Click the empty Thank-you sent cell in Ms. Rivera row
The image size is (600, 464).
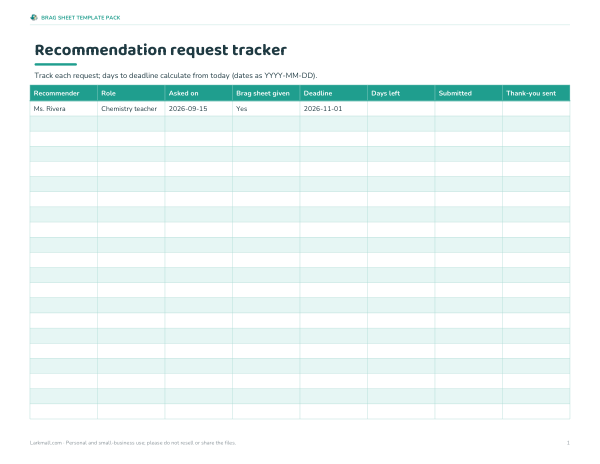point(536,109)
